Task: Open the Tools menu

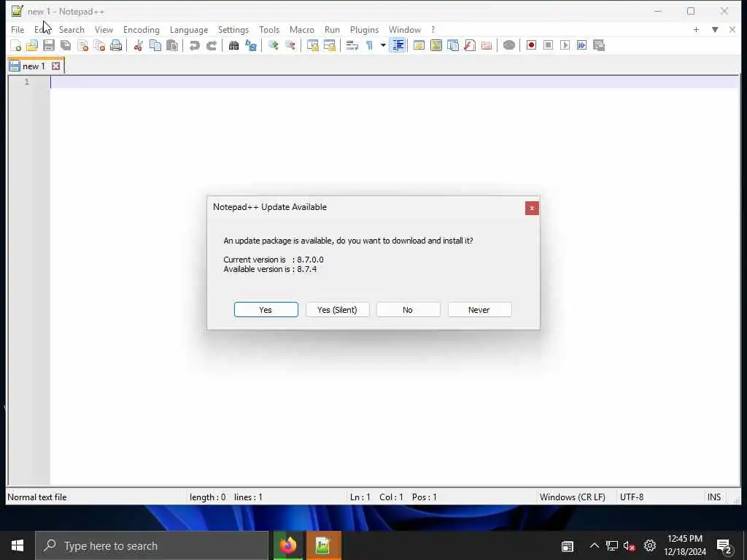Action: (269, 29)
